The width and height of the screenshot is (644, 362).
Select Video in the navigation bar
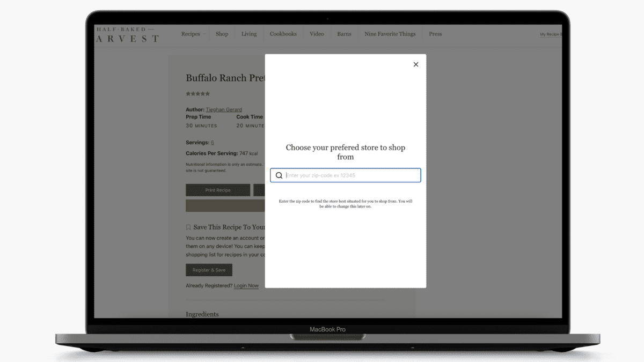coord(317,34)
